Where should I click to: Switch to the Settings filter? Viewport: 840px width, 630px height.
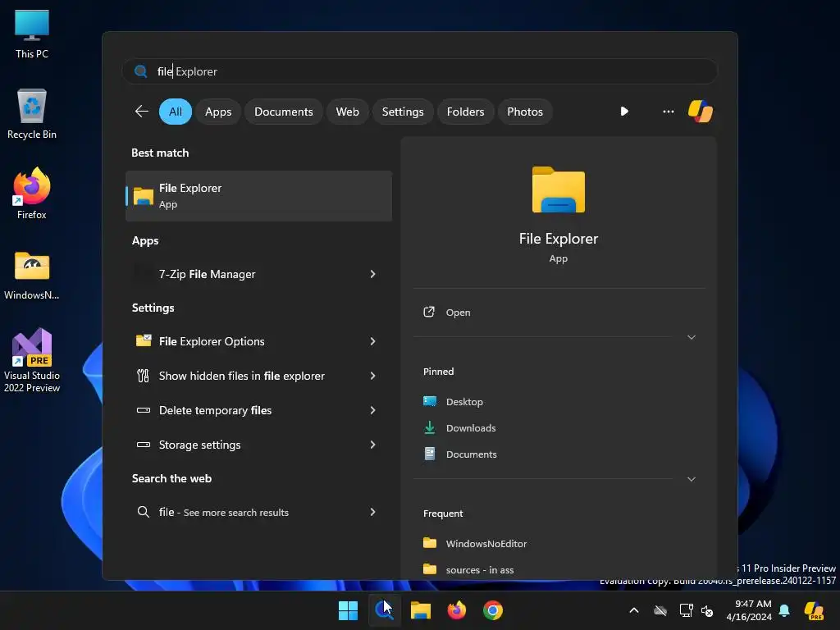402,112
